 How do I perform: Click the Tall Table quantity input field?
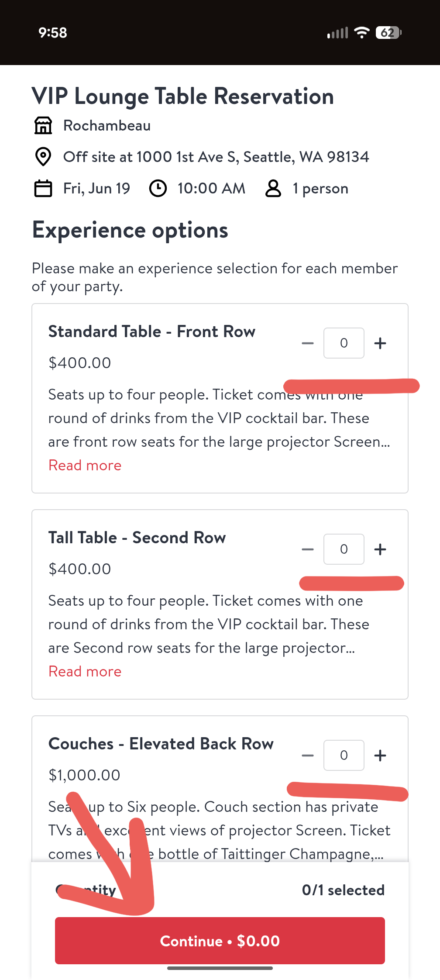[344, 549]
